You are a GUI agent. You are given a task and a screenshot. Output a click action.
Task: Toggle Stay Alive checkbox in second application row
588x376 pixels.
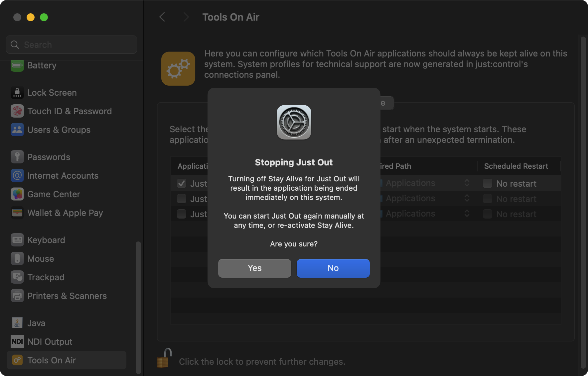[182, 199]
